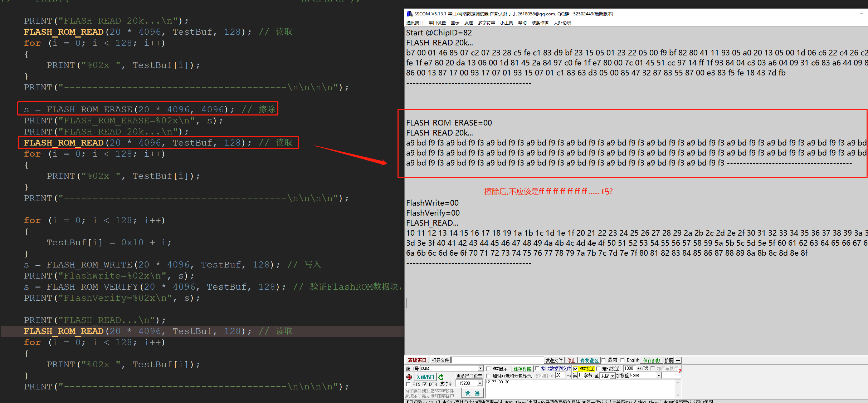
Task: Click the green refresh ports icon
Action: coord(441,377)
